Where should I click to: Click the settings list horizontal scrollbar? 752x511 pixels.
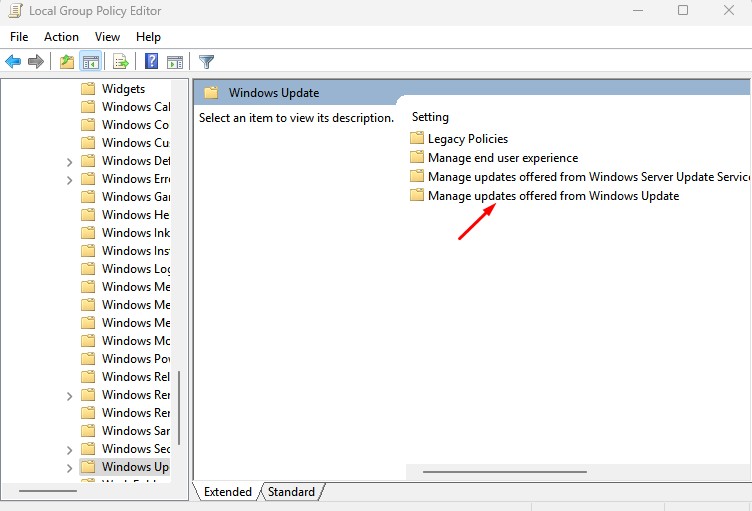(505, 472)
